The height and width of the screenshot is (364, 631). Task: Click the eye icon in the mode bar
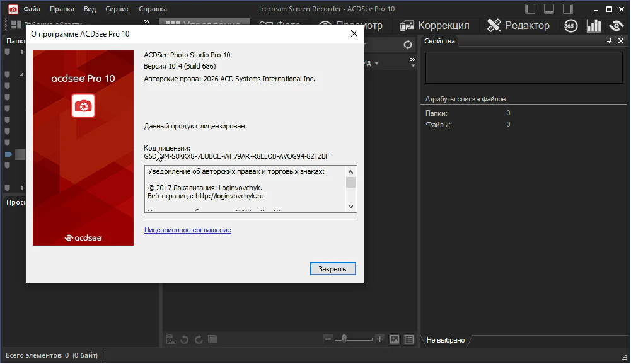click(617, 26)
